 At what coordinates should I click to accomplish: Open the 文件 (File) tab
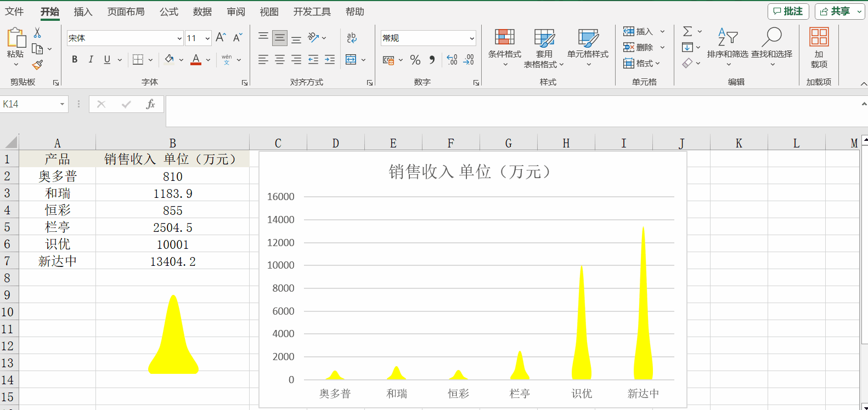pyautogui.click(x=14, y=12)
